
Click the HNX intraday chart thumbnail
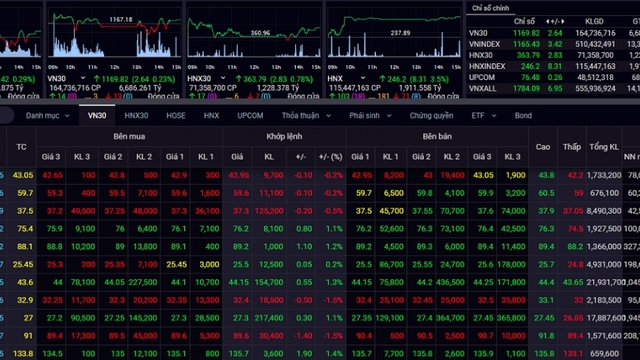[x=394, y=36]
